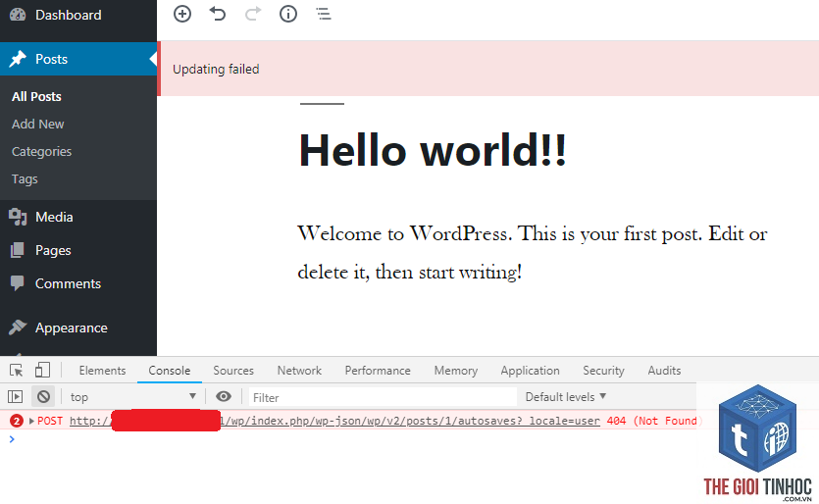819x504 pixels.
Task: Open Categories submenu link
Action: point(42,151)
